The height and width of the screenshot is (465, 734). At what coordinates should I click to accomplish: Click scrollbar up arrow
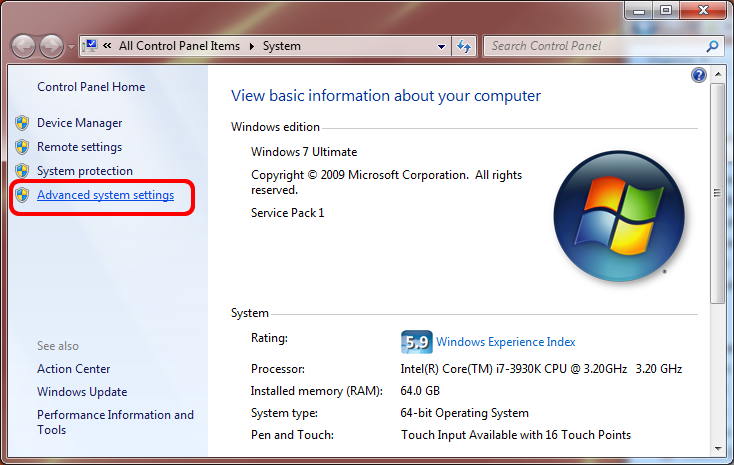(x=718, y=74)
